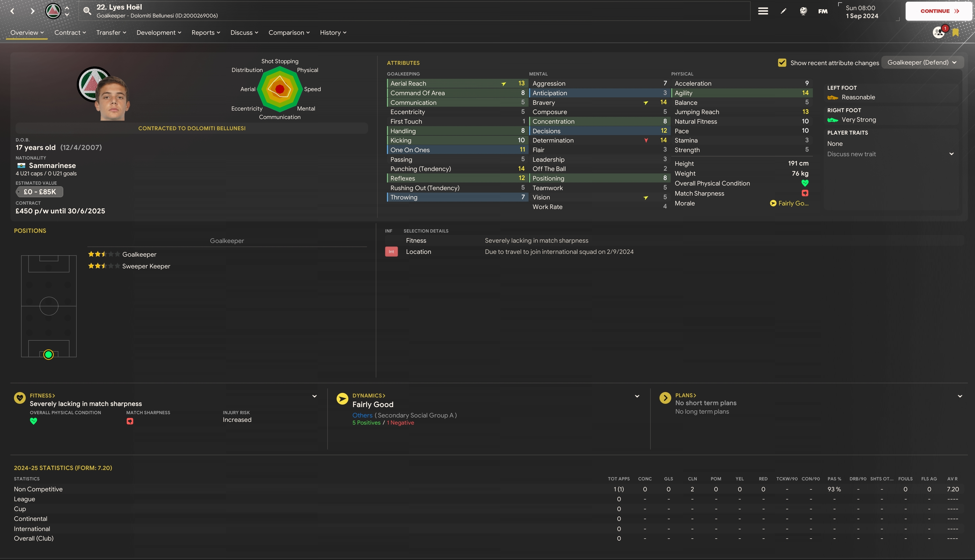Go back with the left arrow
Screen dimensions: 975x560
click(12, 11)
